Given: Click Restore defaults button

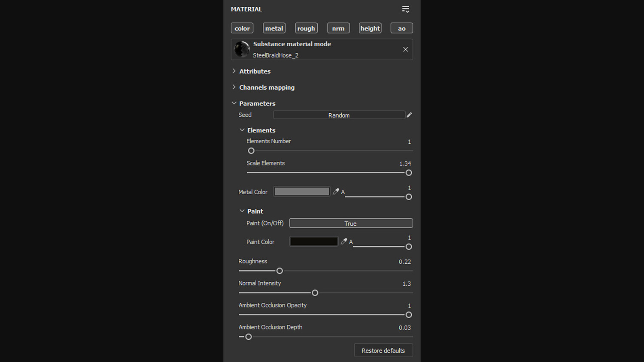Looking at the screenshot, I should pyautogui.click(x=383, y=350).
